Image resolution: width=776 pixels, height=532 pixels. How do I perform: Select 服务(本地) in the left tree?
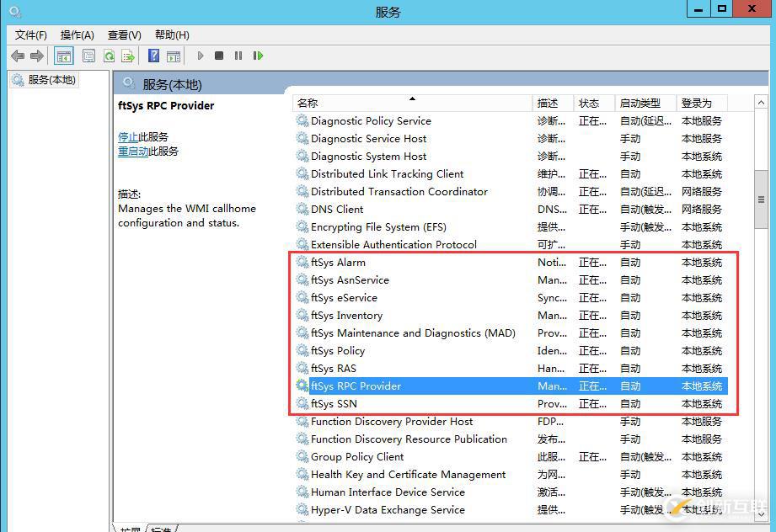[x=51, y=80]
